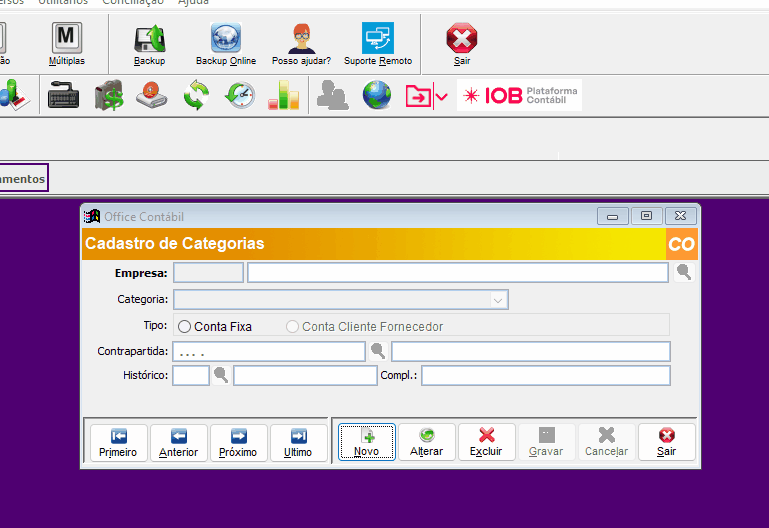This screenshot has height=528, width=769.
Task: Click the orange CO badge
Action: click(682, 244)
